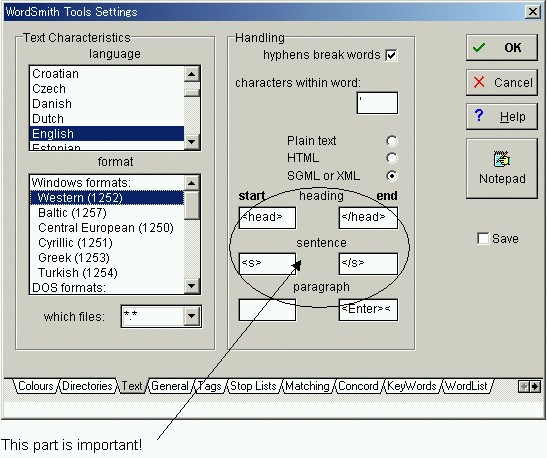This screenshot has height=458, width=547.
Task: Select Greek (1253) format
Action: [x=107, y=258]
